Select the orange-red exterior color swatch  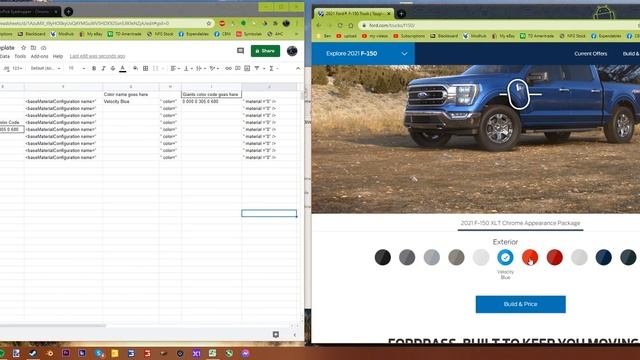point(530,257)
